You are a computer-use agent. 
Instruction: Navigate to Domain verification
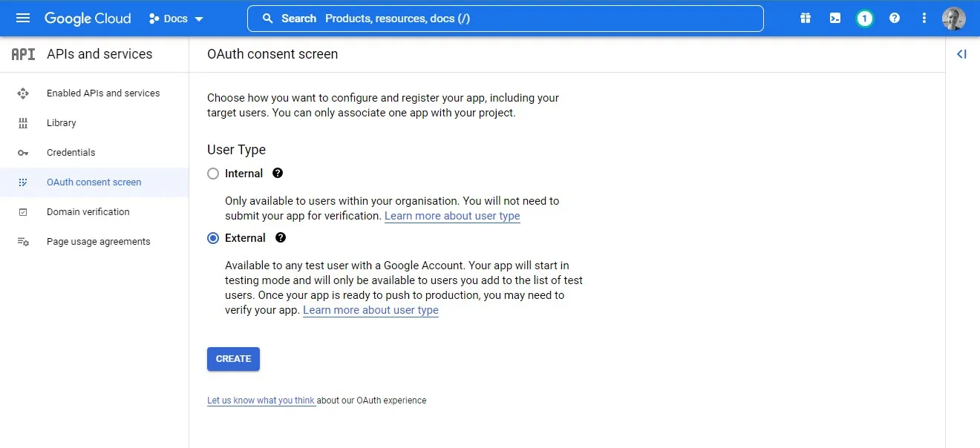[x=88, y=211]
